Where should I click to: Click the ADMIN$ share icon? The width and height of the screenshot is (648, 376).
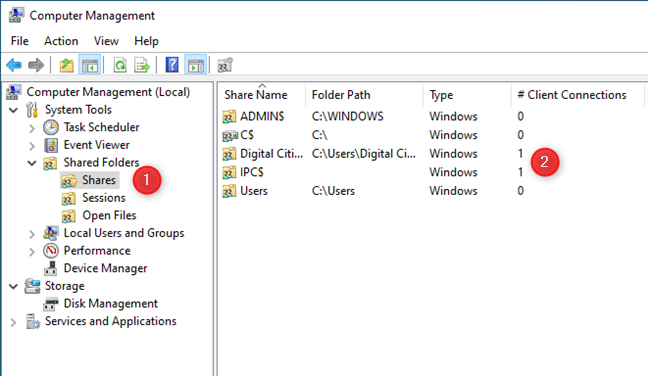coord(229,117)
